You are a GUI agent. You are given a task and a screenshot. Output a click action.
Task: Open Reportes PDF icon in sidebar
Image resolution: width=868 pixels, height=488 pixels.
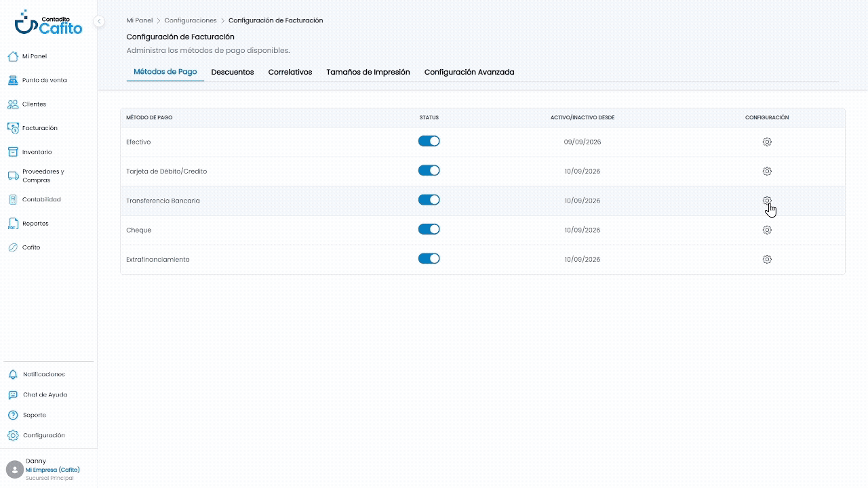[12, 224]
